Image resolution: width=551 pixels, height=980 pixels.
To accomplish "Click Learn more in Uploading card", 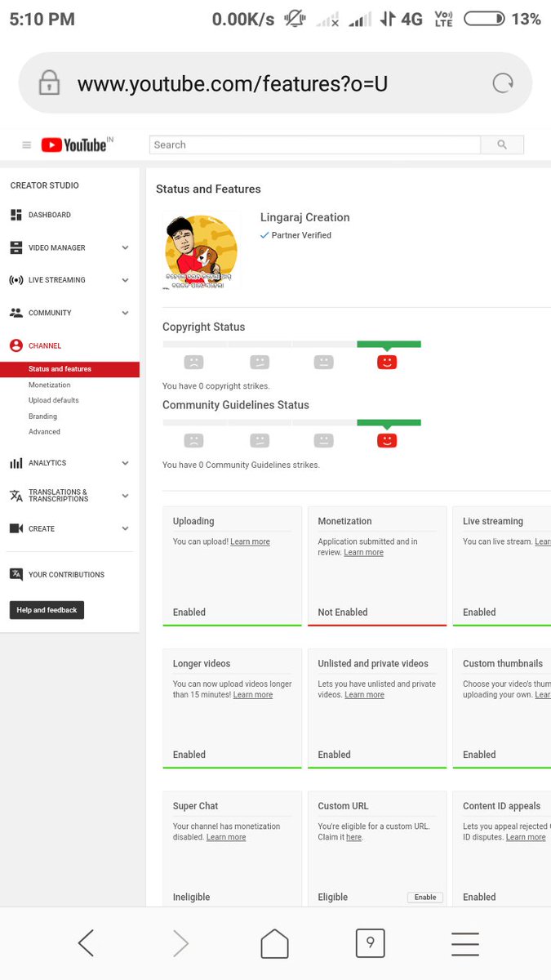I will click(x=250, y=542).
